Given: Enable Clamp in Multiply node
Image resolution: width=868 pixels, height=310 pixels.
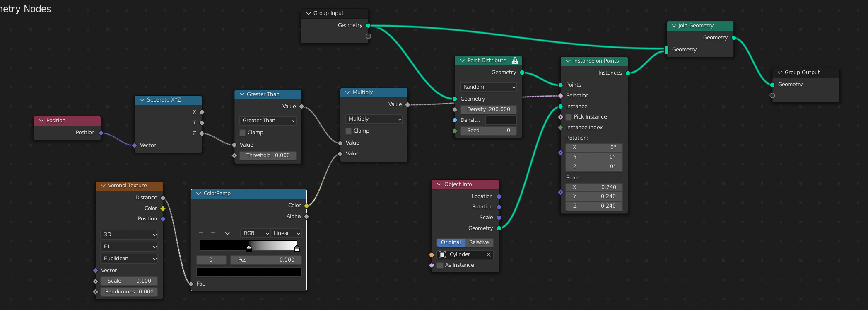Looking at the screenshot, I should tap(349, 131).
